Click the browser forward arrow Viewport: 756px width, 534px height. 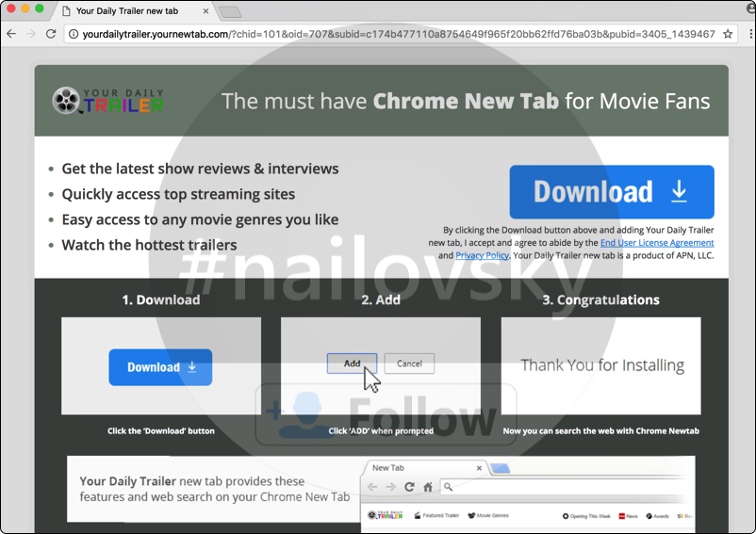[31, 34]
